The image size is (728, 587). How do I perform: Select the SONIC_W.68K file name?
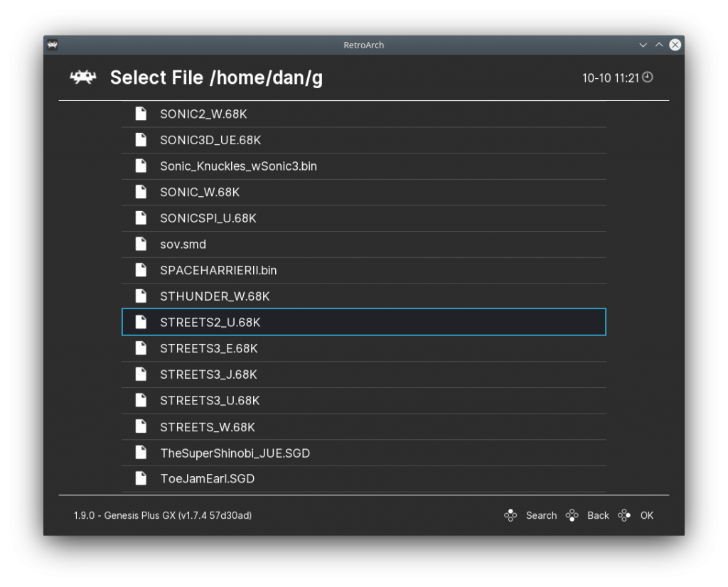point(200,192)
